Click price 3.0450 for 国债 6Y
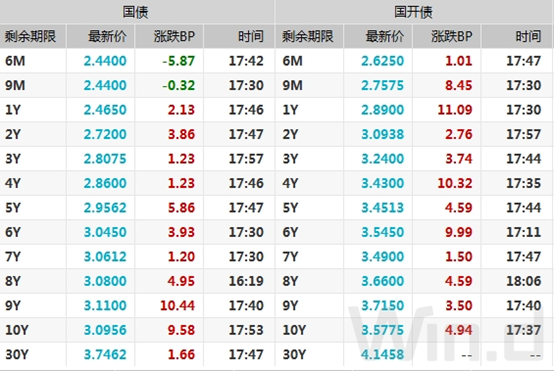This screenshot has width=554, height=371. (105, 232)
